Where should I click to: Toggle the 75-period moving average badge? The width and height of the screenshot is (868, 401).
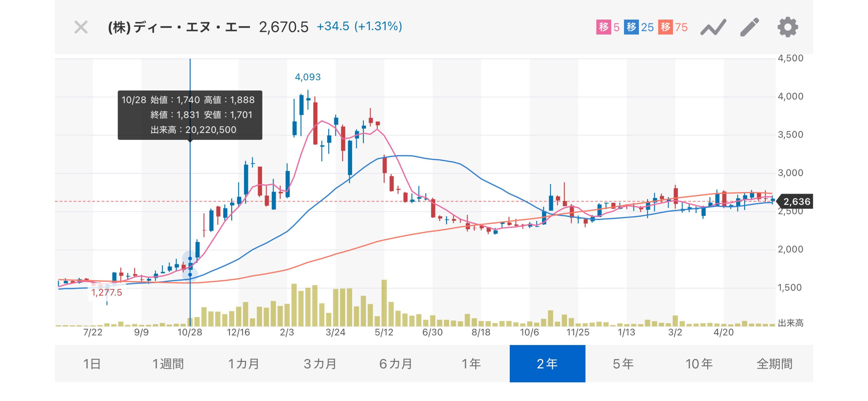[673, 27]
